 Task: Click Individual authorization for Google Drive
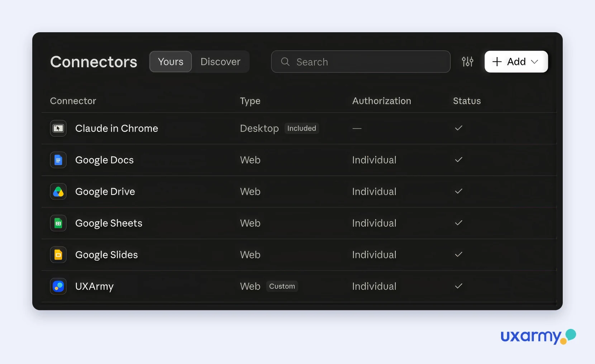pos(374,191)
